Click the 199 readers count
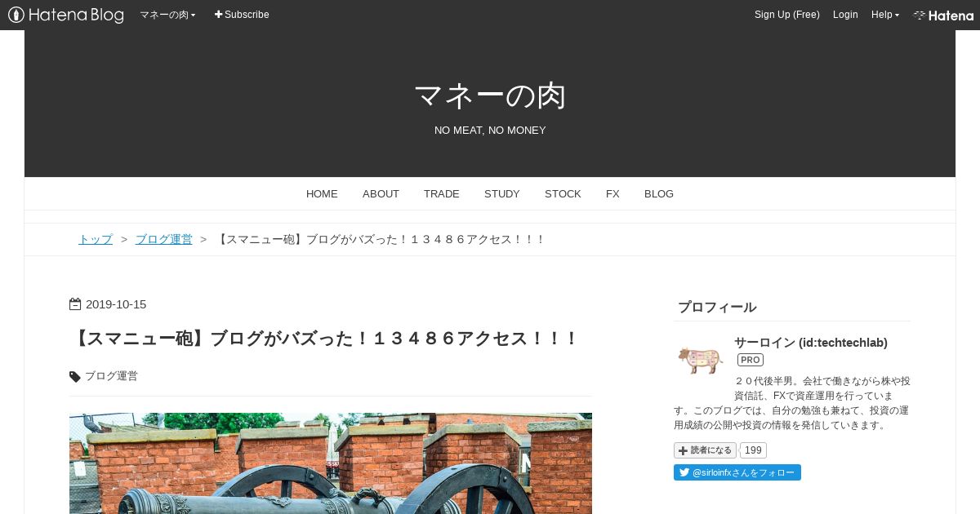Viewport: 980px width, 514px height. (753, 450)
